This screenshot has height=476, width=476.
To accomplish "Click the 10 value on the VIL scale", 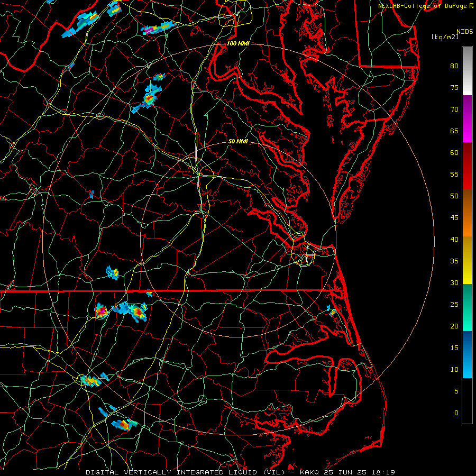I will [x=454, y=370].
